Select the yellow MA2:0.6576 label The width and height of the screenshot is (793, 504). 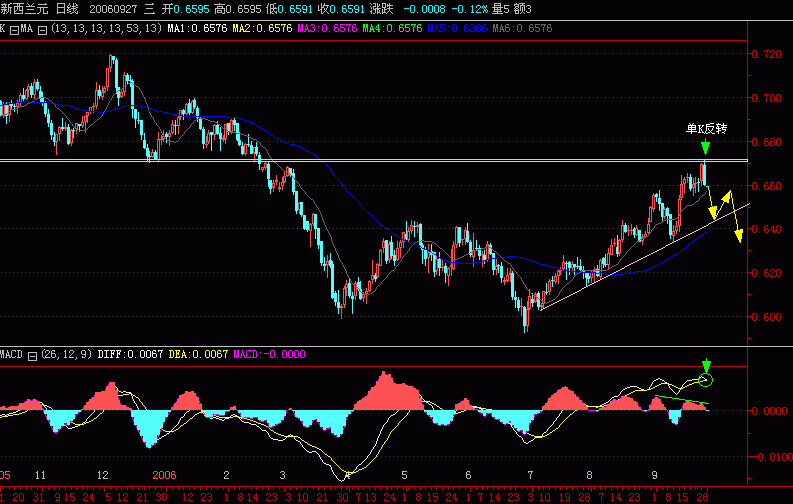tap(262, 29)
